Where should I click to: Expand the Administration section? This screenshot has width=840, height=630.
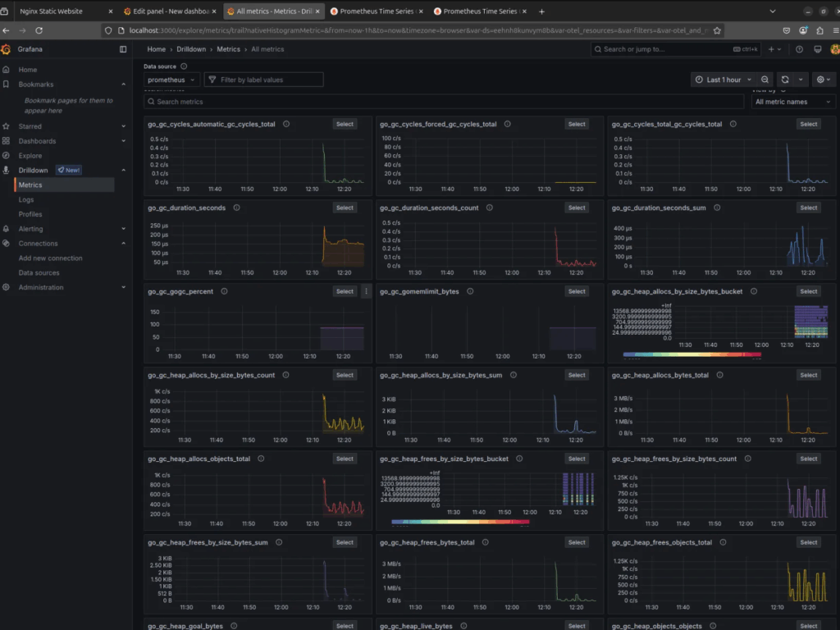(x=124, y=287)
